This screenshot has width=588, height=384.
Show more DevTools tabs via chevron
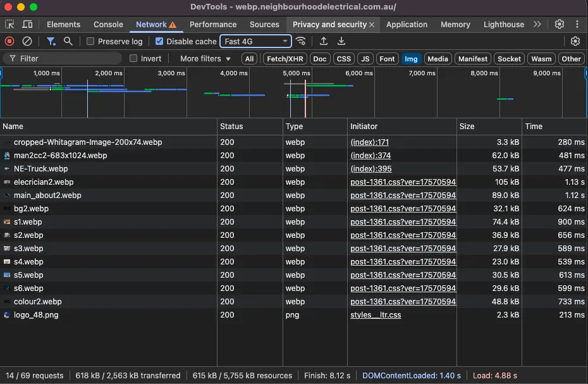click(537, 24)
